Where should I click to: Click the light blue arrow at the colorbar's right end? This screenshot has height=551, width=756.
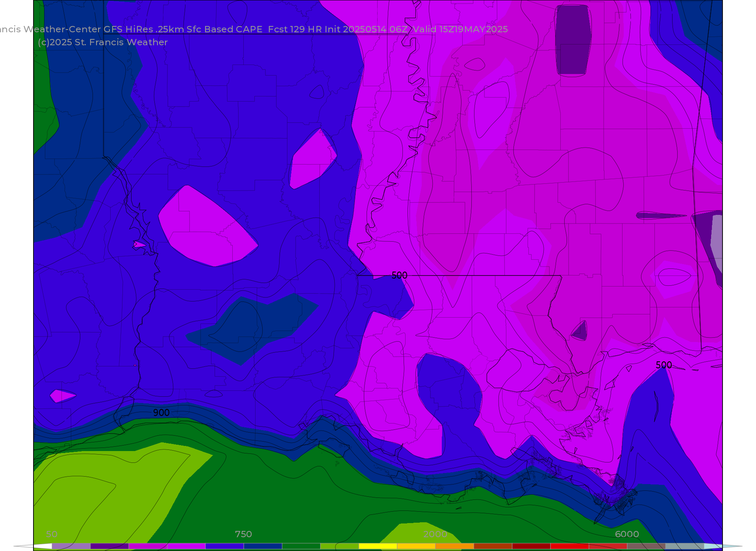pyautogui.click(x=723, y=546)
